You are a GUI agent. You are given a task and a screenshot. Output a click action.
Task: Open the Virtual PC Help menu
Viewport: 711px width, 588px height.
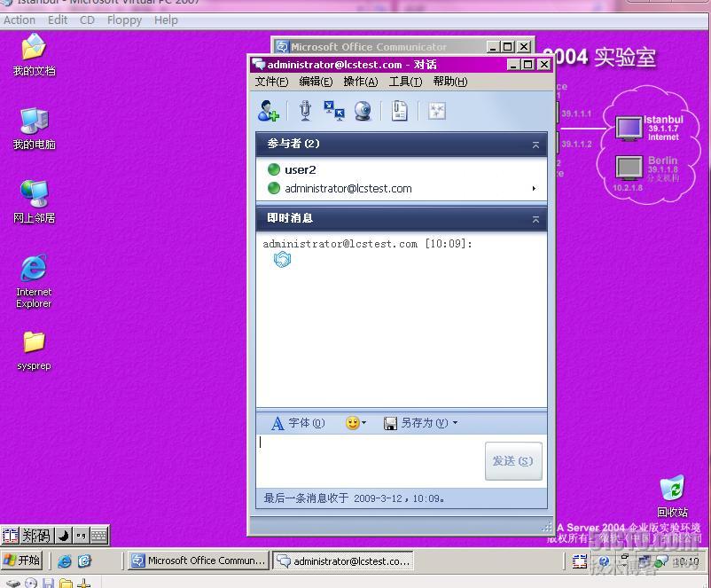click(166, 20)
